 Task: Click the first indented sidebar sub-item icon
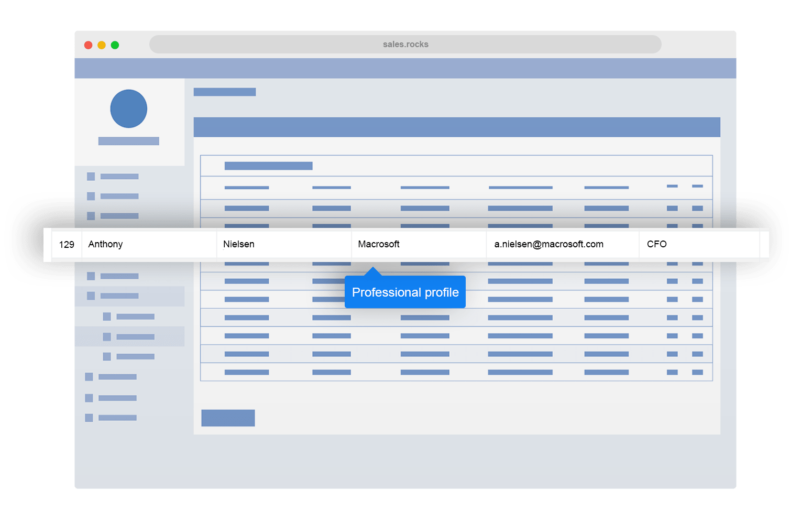(x=107, y=316)
